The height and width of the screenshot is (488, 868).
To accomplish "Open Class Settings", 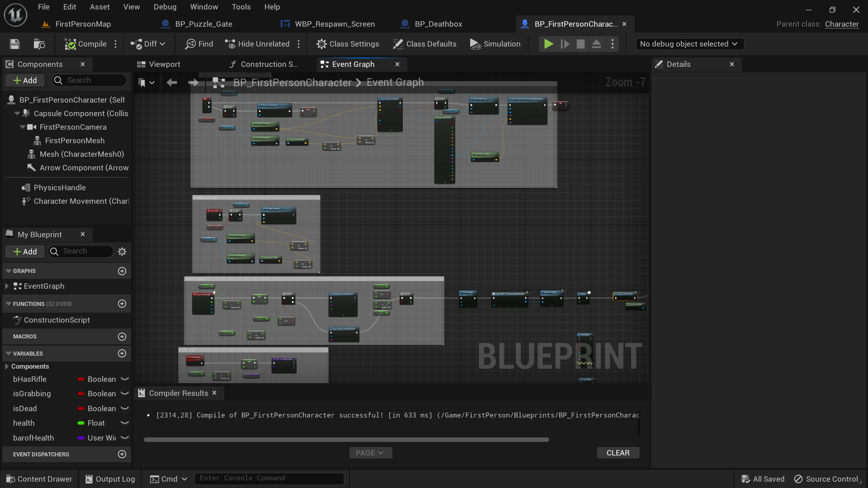I will (x=348, y=44).
